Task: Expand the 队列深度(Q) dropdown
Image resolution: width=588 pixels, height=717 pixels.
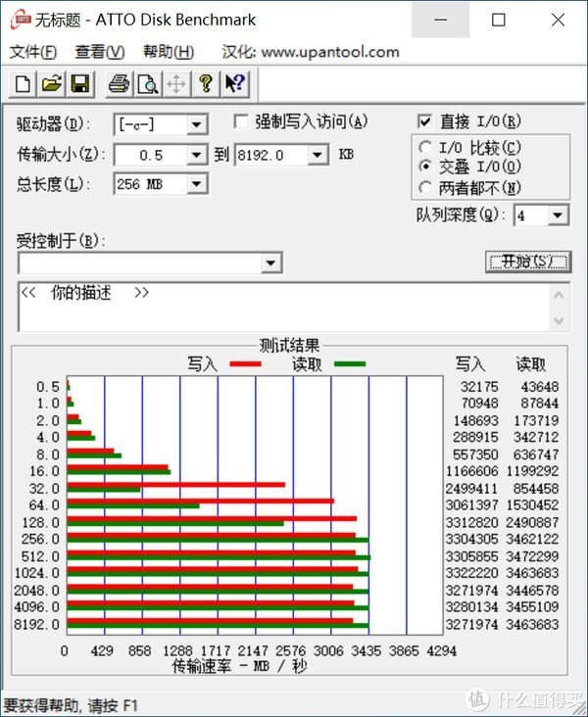Action: coord(558,215)
